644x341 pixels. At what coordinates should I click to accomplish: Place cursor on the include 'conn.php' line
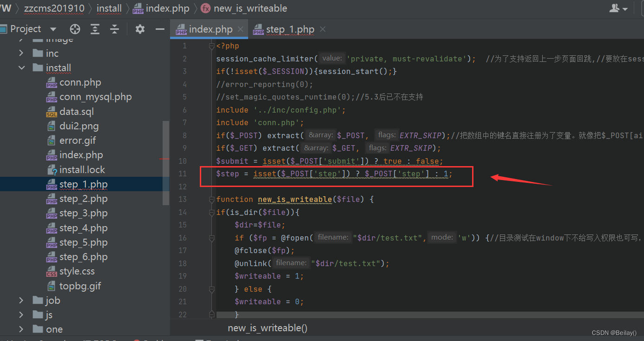coord(260,123)
